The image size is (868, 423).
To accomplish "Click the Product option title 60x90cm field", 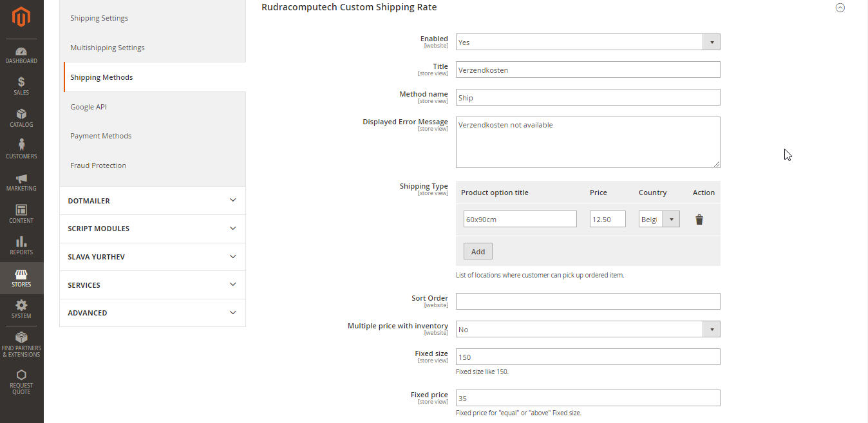I will coord(520,219).
